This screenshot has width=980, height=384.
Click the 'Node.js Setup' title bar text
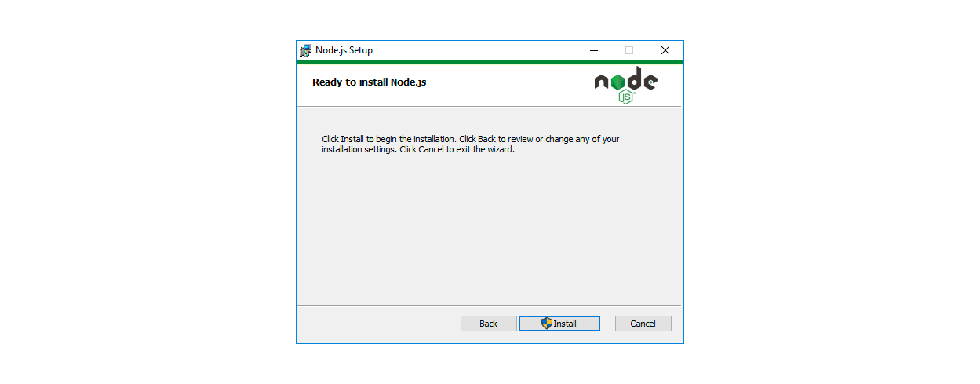(x=344, y=50)
